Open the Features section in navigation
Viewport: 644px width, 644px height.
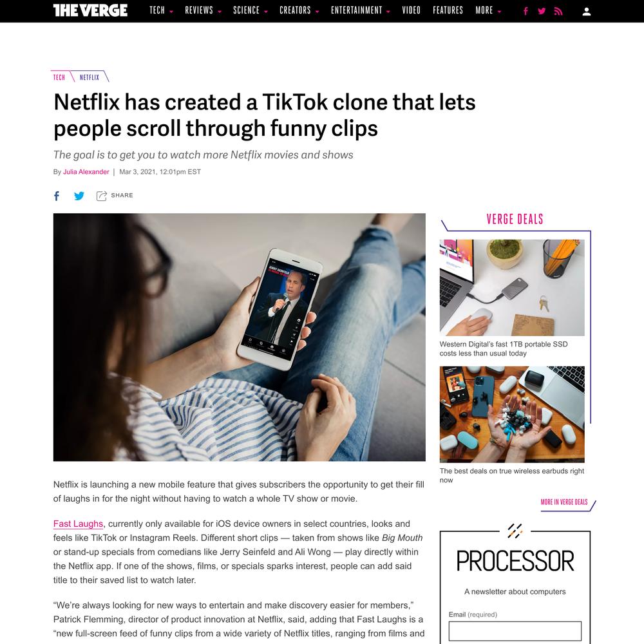point(448,10)
